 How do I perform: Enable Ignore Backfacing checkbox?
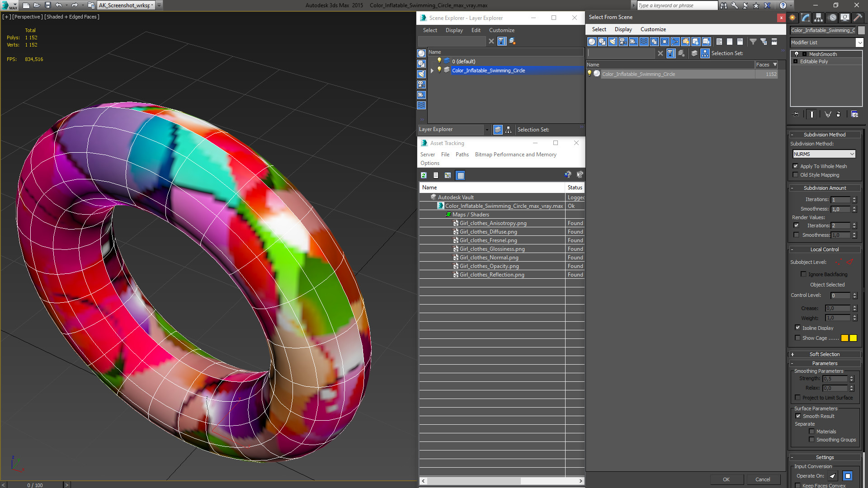(803, 274)
